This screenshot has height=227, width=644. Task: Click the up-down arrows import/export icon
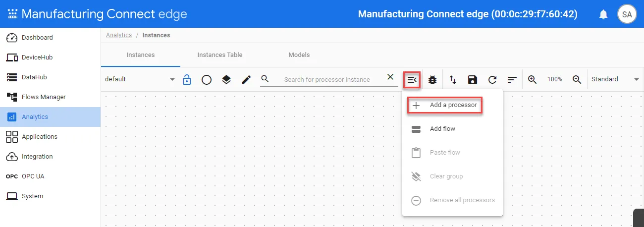pos(453,79)
